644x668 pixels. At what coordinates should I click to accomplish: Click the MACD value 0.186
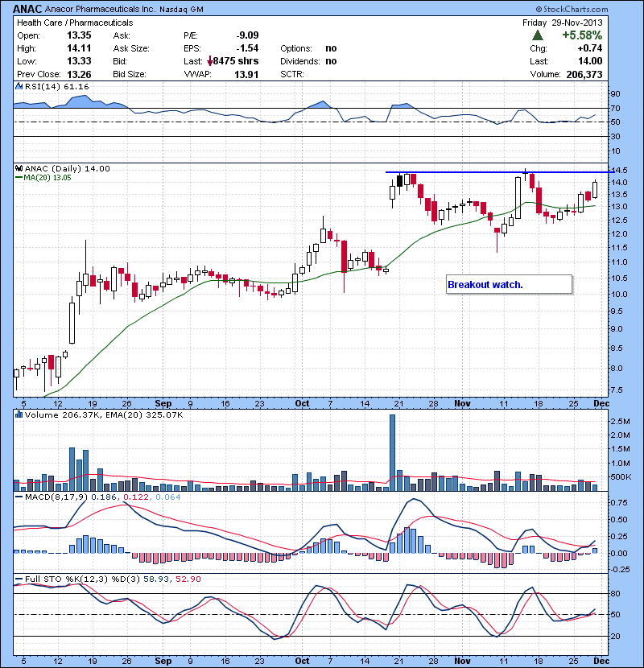coord(103,497)
